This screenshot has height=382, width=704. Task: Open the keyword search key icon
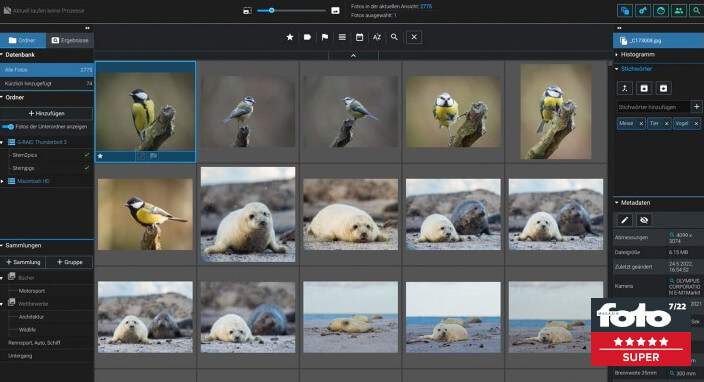[642, 10]
